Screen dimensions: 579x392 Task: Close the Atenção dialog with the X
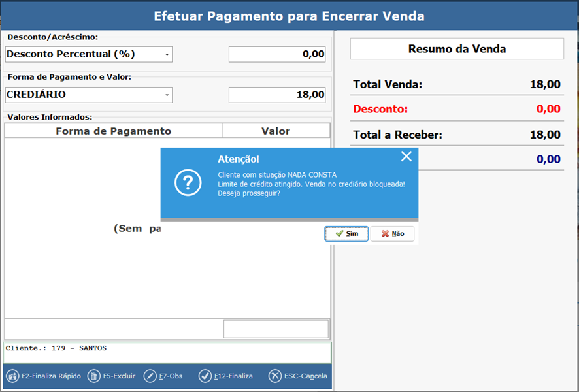point(406,156)
